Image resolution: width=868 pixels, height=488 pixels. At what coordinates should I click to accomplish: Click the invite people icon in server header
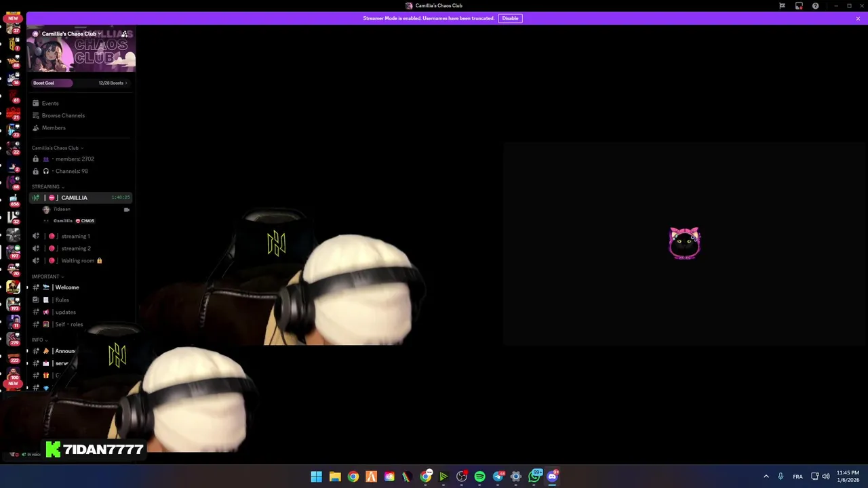[x=124, y=34]
